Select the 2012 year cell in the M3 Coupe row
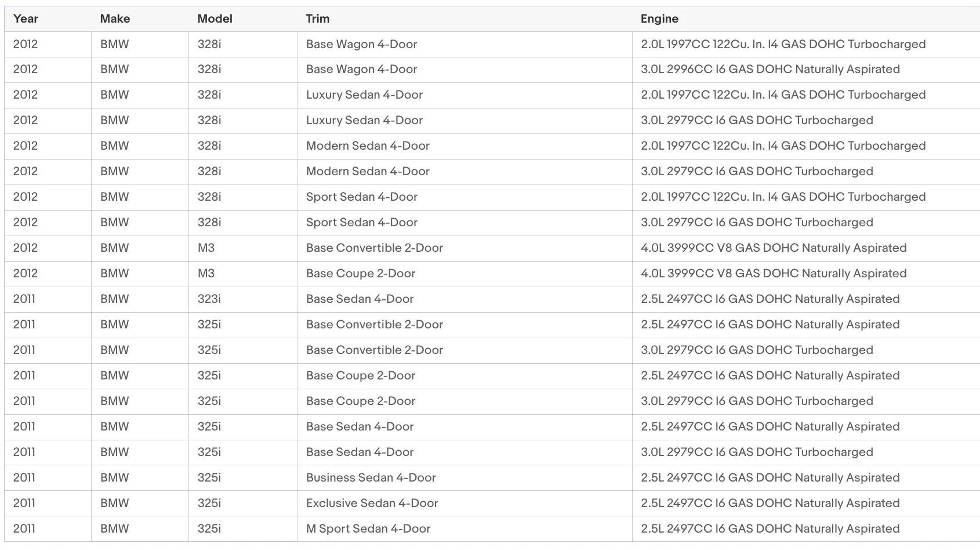Screen dimensions: 980x550 pyautogui.click(x=48, y=274)
